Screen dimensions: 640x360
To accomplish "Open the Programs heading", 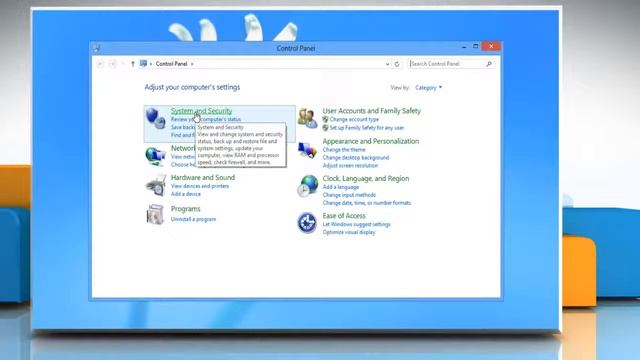I will 186,209.
